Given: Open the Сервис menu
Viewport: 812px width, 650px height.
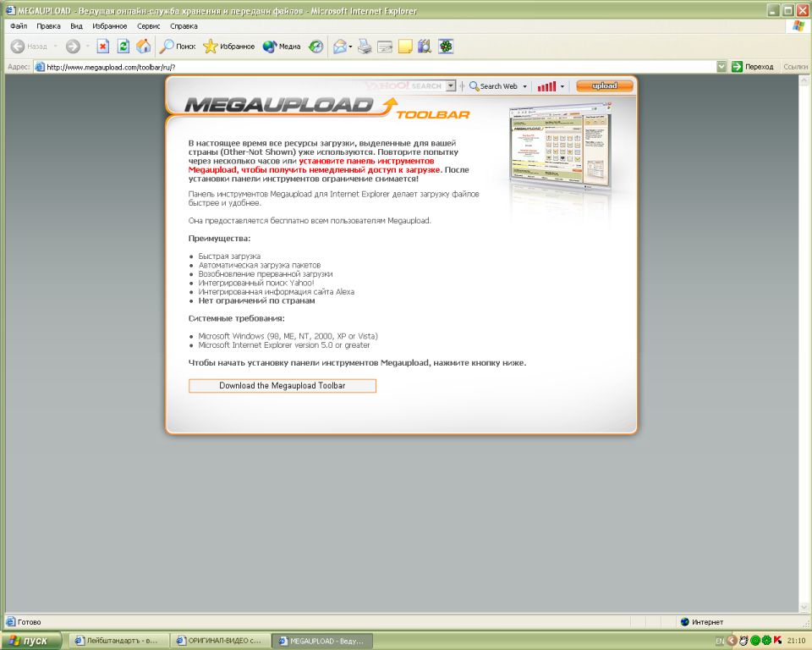Looking at the screenshot, I should click(149, 26).
